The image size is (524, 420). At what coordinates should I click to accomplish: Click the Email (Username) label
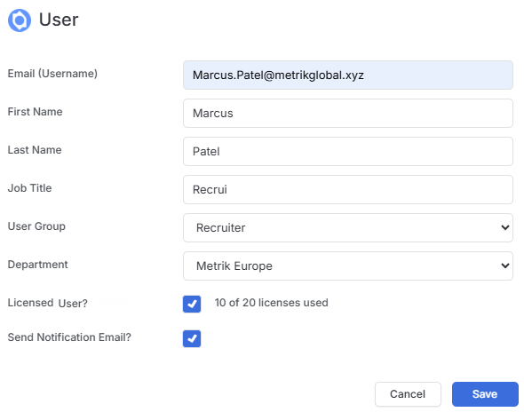[52, 74]
